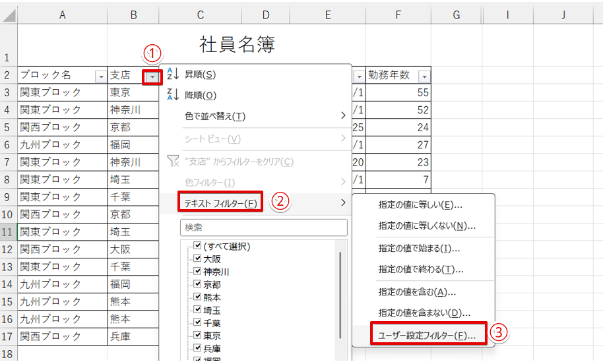Click cell 京都 in row 5
The width and height of the screenshot is (603, 364).
point(133,127)
